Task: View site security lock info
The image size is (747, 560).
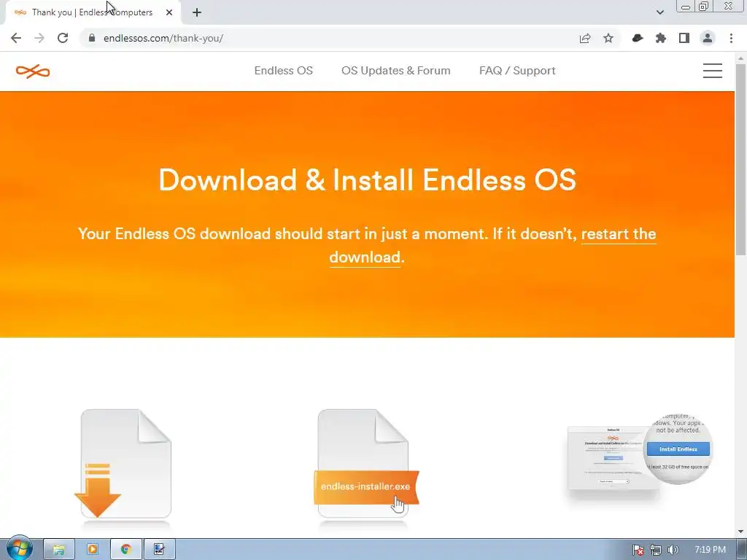Action: click(92, 38)
